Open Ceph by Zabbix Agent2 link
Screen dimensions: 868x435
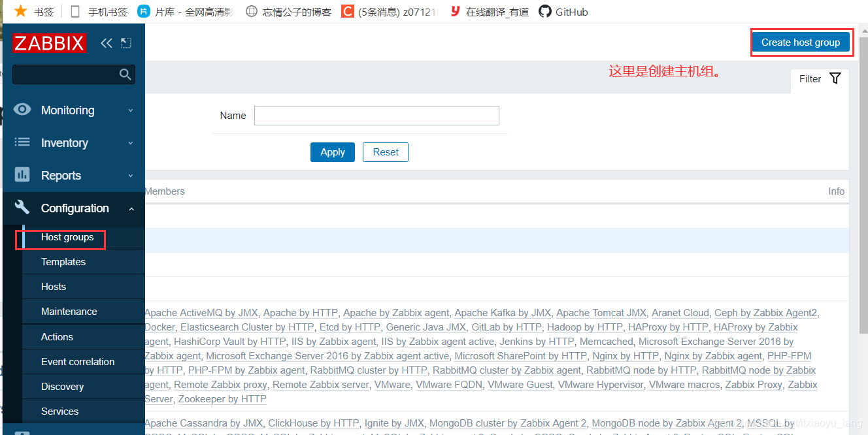click(x=765, y=313)
